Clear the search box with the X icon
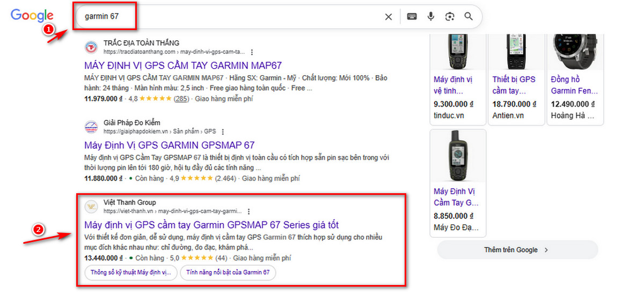 (x=389, y=17)
